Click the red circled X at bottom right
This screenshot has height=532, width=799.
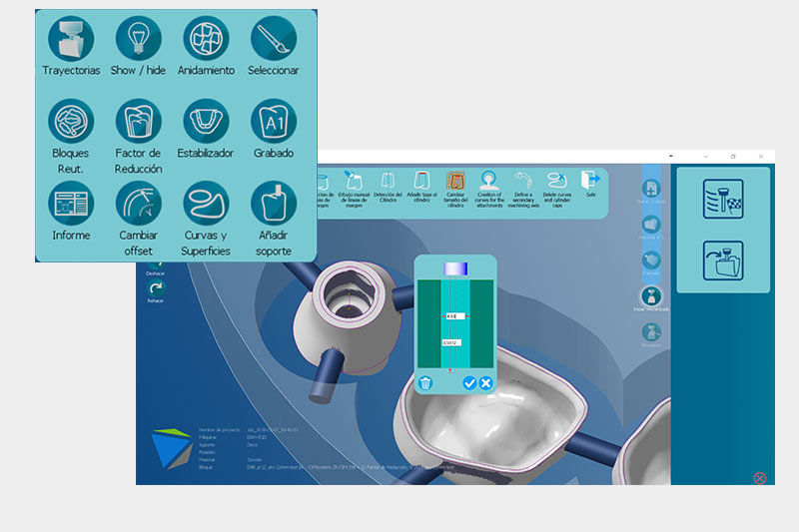coord(760,478)
